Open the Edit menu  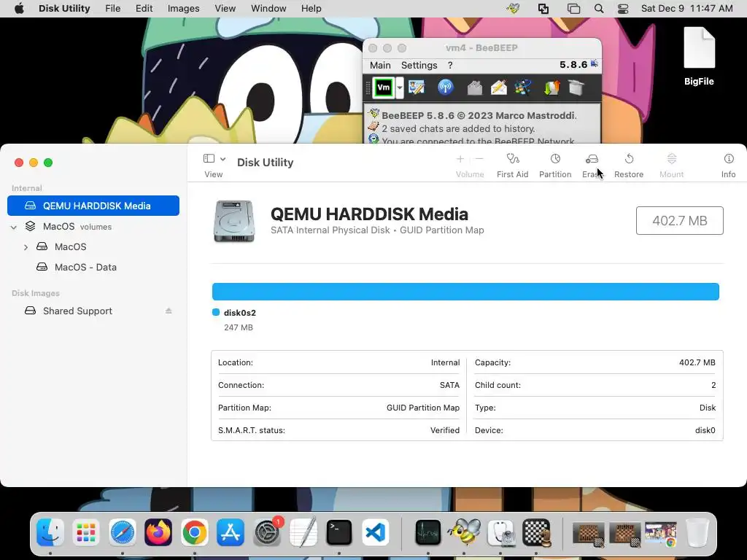point(144,9)
